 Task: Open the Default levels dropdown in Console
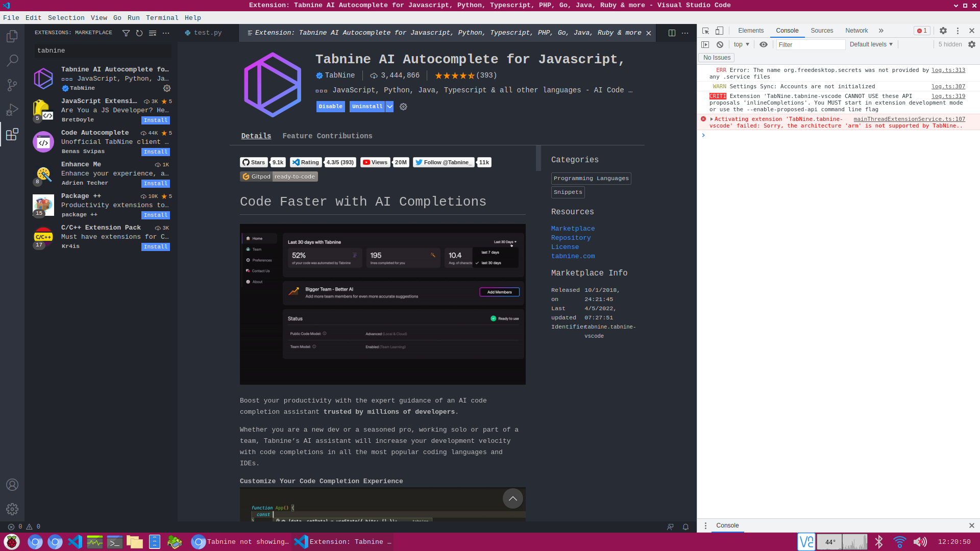tap(870, 44)
